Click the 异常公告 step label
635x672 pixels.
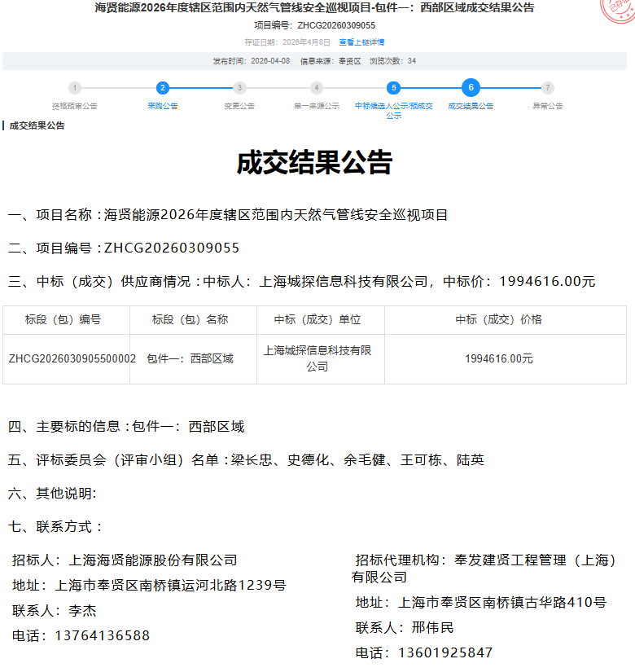click(x=548, y=106)
